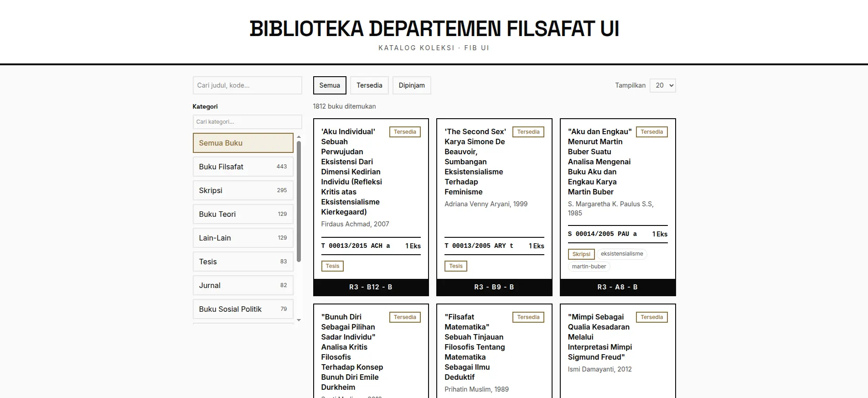
Task: Click the Tersedia badge on 'Aku Individual' card
Action: pos(405,132)
